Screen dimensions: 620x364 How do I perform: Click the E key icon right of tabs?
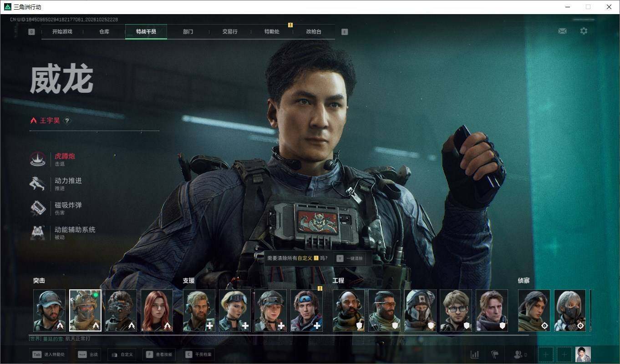coord(345,32)
